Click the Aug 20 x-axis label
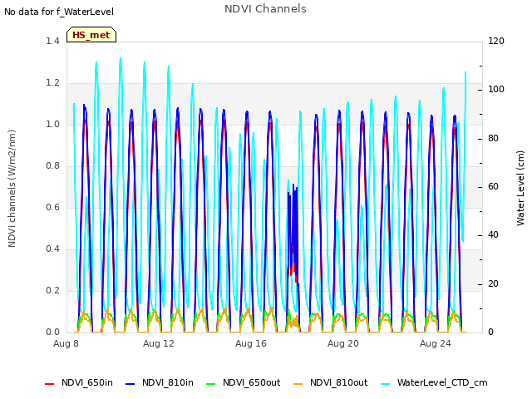Screen dimensions: 532x399 click(x=343, y=343)
